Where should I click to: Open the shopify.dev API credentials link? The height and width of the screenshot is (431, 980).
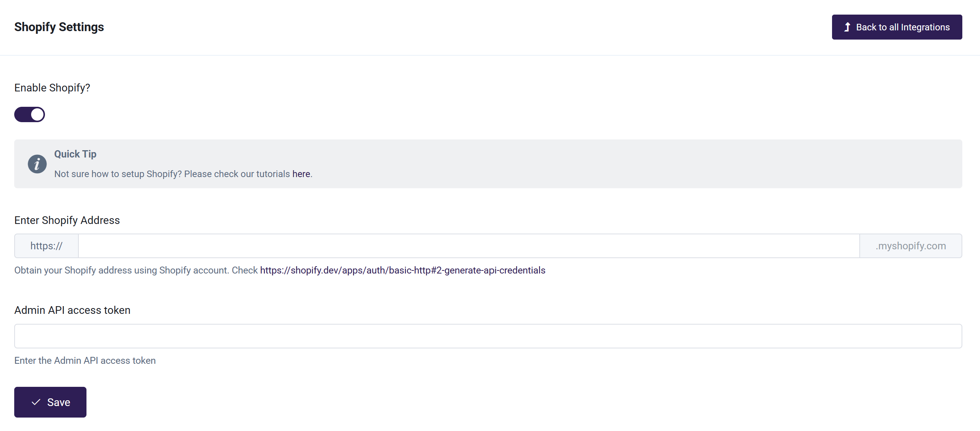[402, 270]
